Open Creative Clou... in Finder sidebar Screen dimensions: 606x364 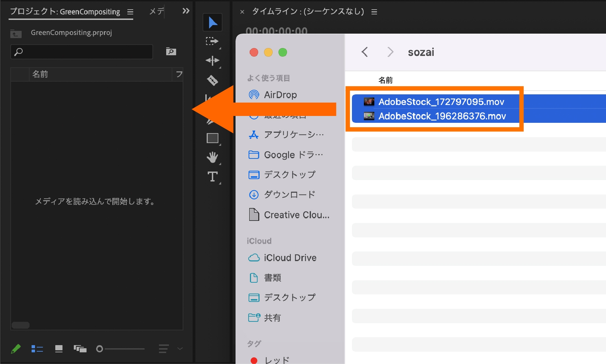click(289, 215)
